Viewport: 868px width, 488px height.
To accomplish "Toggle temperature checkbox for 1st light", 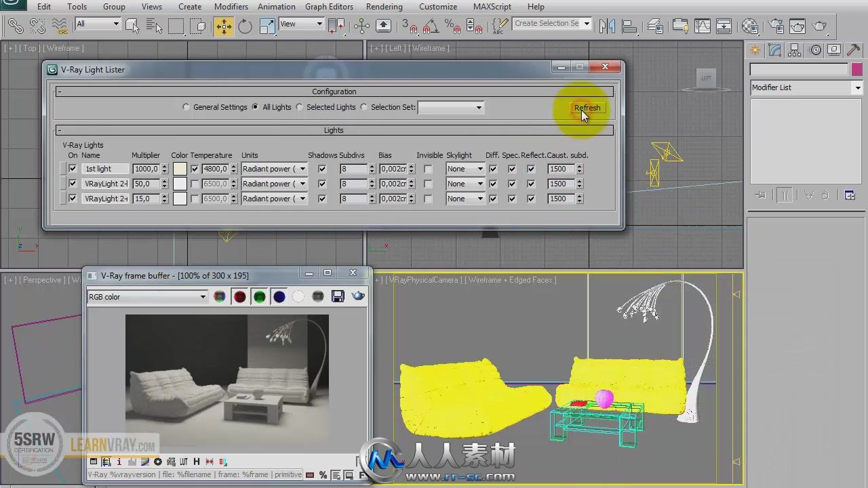I will point(195,169).
